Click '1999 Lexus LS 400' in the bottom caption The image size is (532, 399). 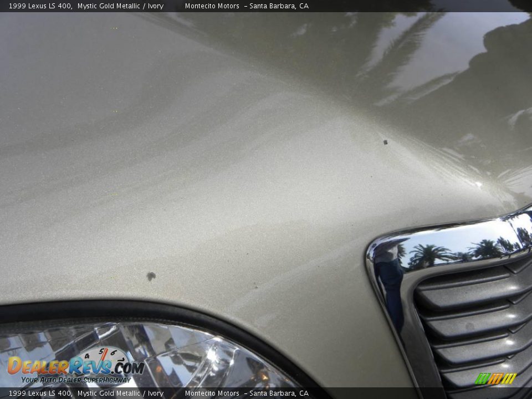tap(40, 393)
